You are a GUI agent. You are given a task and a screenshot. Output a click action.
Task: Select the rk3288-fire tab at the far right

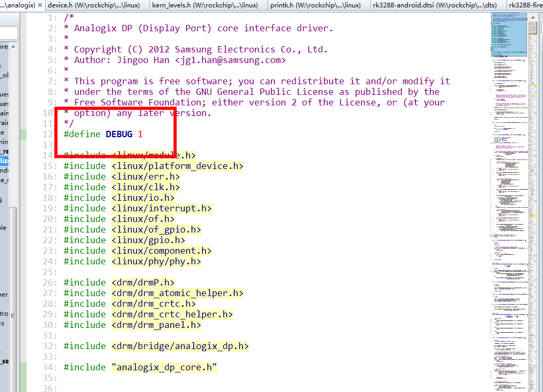coord(524,5)
